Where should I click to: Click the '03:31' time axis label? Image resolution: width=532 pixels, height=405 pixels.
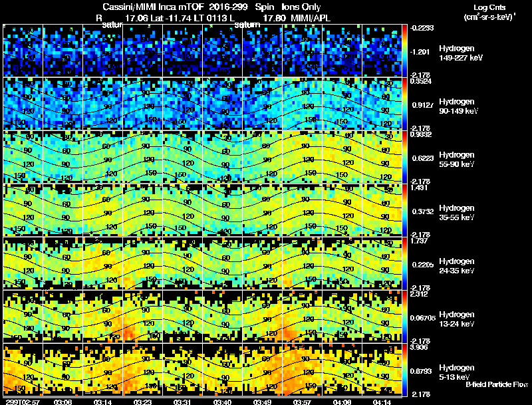[x=182, y=402]
